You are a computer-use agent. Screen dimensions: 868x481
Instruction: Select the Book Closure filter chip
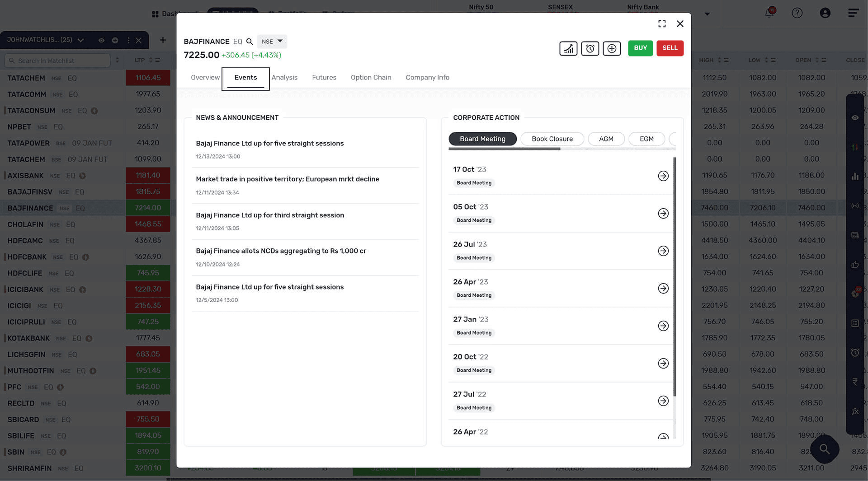pyautogui.click(x=552, y=139)
